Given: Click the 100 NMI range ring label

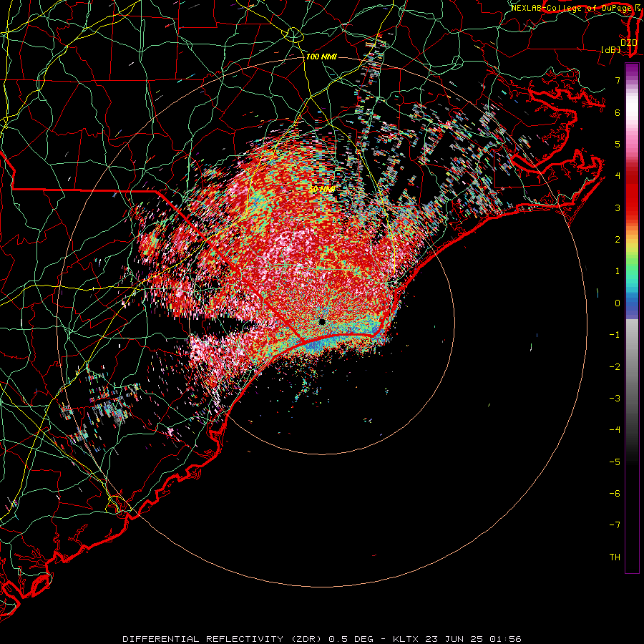Looking at the screenshot, I should (321, 57).
